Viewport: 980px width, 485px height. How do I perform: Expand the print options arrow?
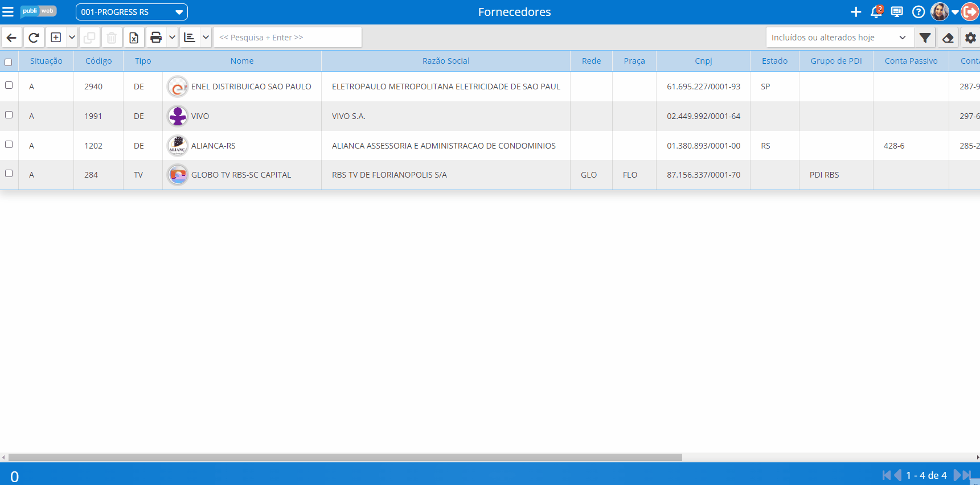172,38
